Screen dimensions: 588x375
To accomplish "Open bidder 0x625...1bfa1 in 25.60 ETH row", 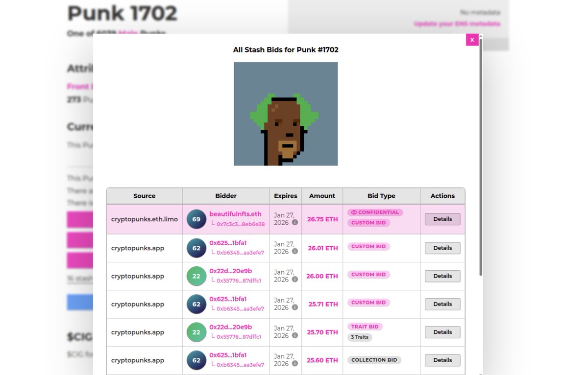I will (x=228, y=355).
